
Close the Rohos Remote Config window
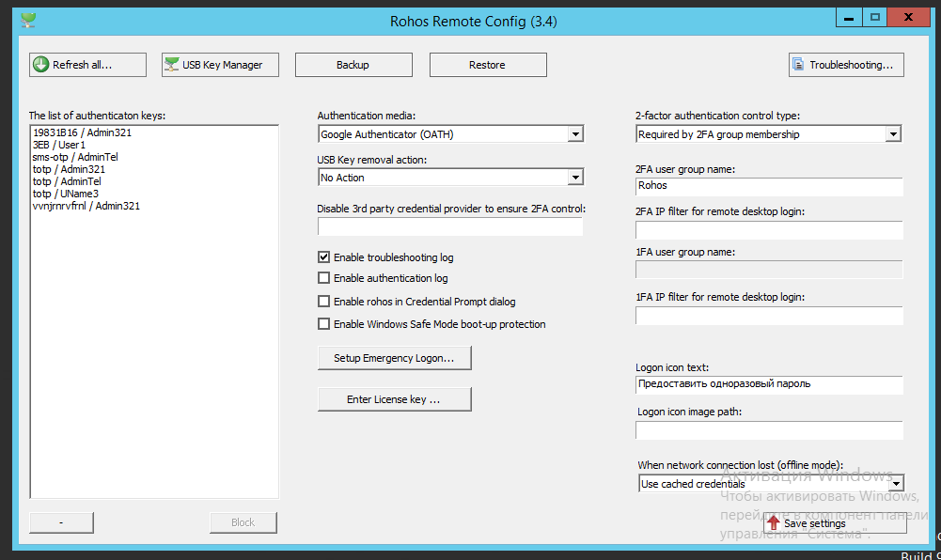(909, 18)
